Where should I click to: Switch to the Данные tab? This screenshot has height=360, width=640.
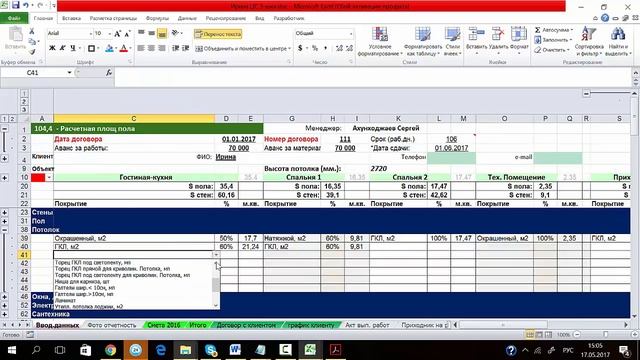187,18
